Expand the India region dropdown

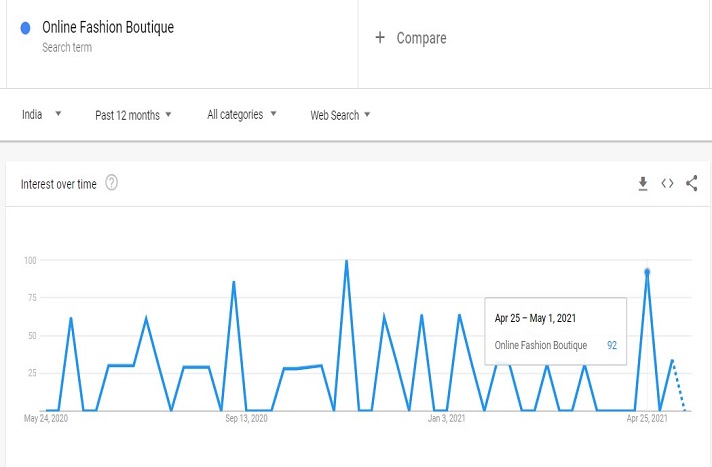(x=42, y=115)
